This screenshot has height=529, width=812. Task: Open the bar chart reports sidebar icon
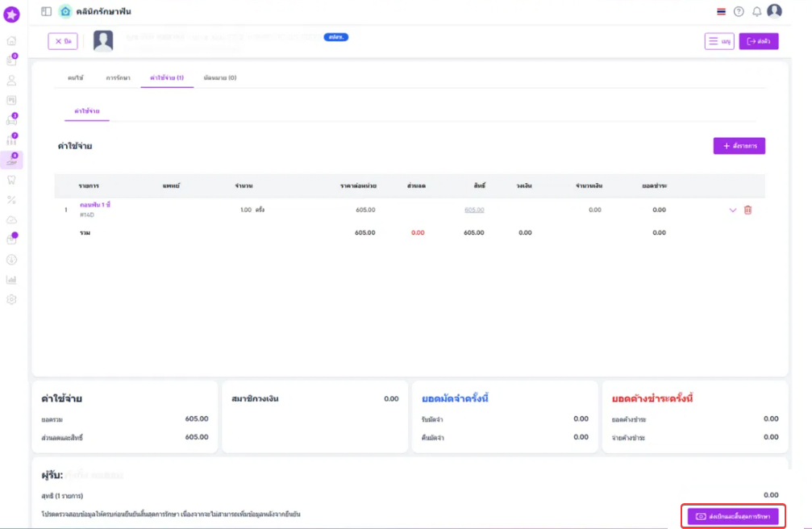point(11,280)
